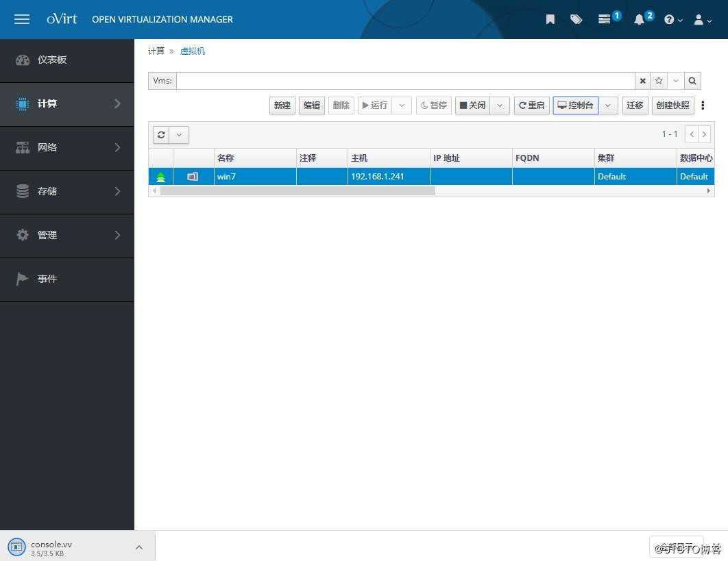The height and width of the screenshot is (561, 728).
Task: Click the horizontal table scrollbar
Action: click(x=298, y=190)
